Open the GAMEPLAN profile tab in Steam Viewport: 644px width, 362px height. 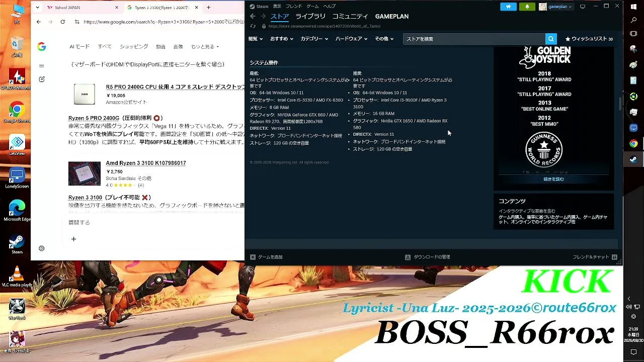pos(392,17)
